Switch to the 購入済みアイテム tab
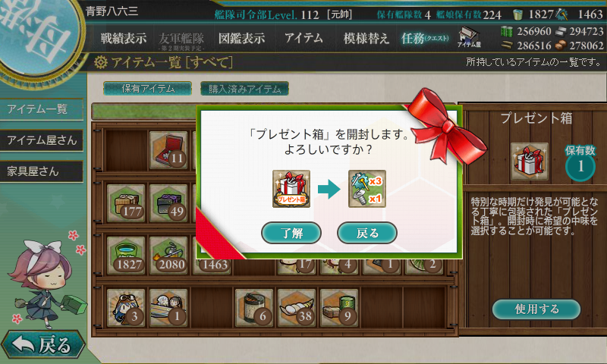Viewport: 607px width, 364px height. 244,89
